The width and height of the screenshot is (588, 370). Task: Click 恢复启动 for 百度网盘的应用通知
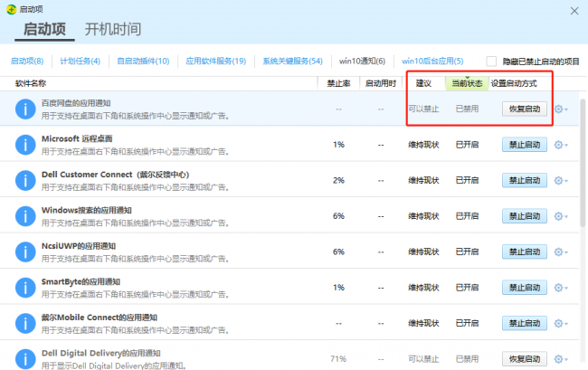coord(525,109)
